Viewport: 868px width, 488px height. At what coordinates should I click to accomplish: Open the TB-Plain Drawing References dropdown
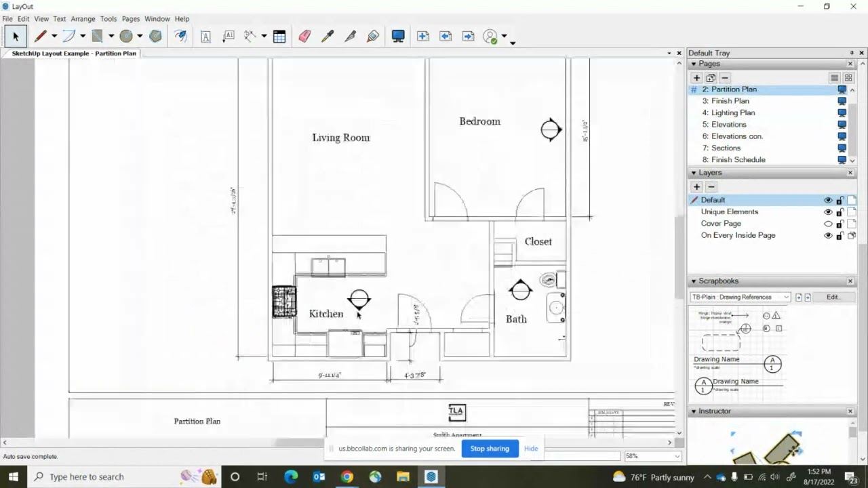(x=741, y=297)
